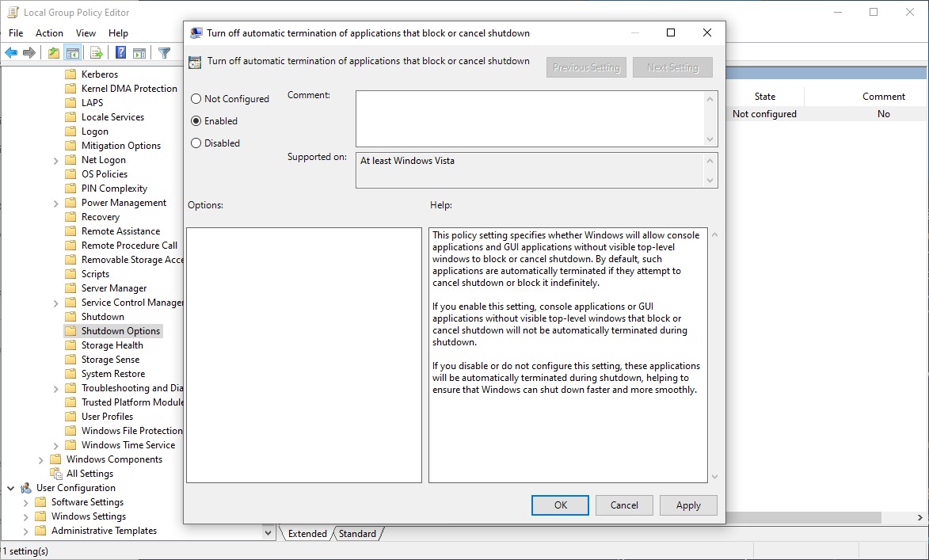Expand Administrative Templates under User Configuration
Viewport: 929px width, 560px height.
tap(25, 531)
